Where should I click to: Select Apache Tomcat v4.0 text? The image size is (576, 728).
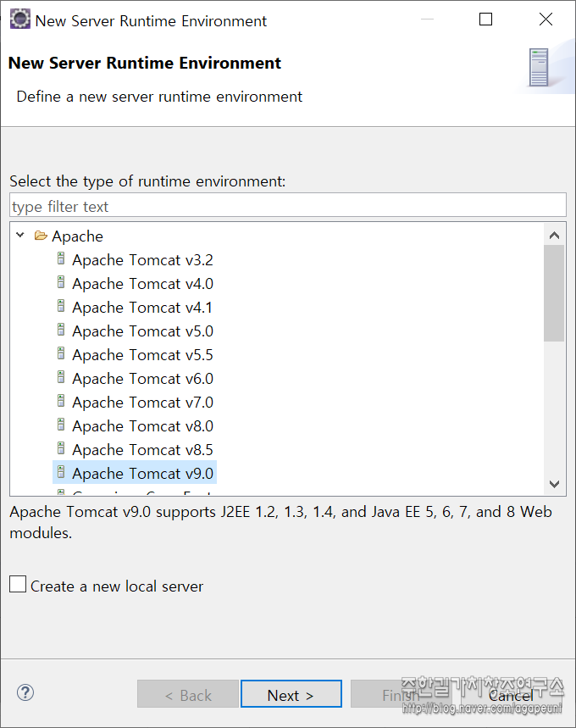pos(142,284)
